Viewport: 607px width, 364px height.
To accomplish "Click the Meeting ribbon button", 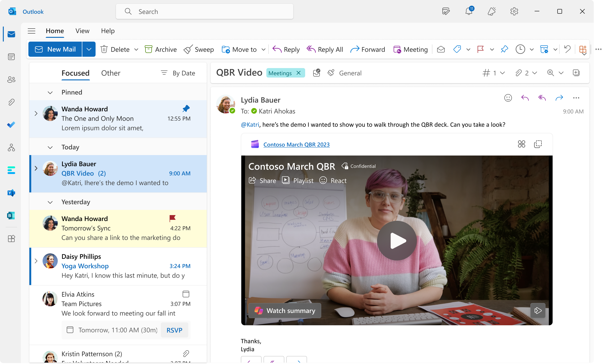I will [x=410, y=49].
